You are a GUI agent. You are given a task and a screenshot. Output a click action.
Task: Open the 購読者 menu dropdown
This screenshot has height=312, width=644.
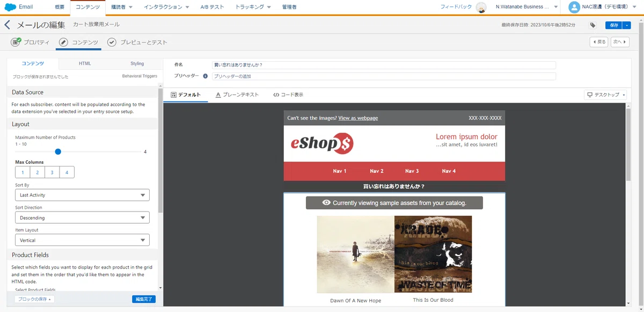[x=121, y=7]
